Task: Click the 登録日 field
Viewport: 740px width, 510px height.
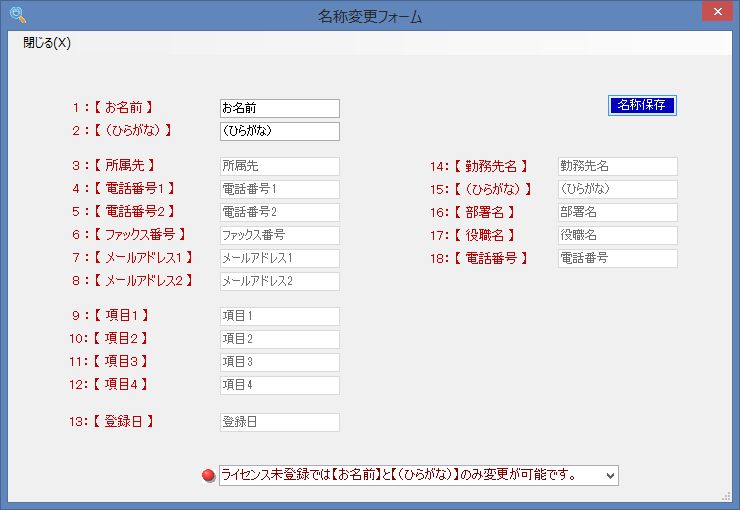Action: point(279,422)
